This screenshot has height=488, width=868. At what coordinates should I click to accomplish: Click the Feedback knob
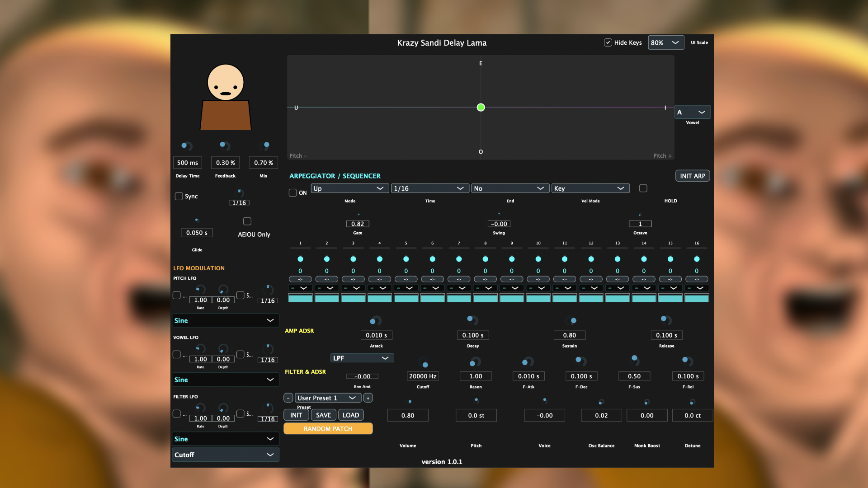point(225,145)
